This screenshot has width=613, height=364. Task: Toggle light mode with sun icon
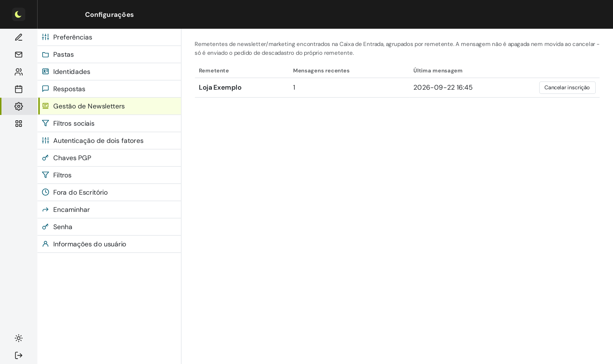click(18, 338)
